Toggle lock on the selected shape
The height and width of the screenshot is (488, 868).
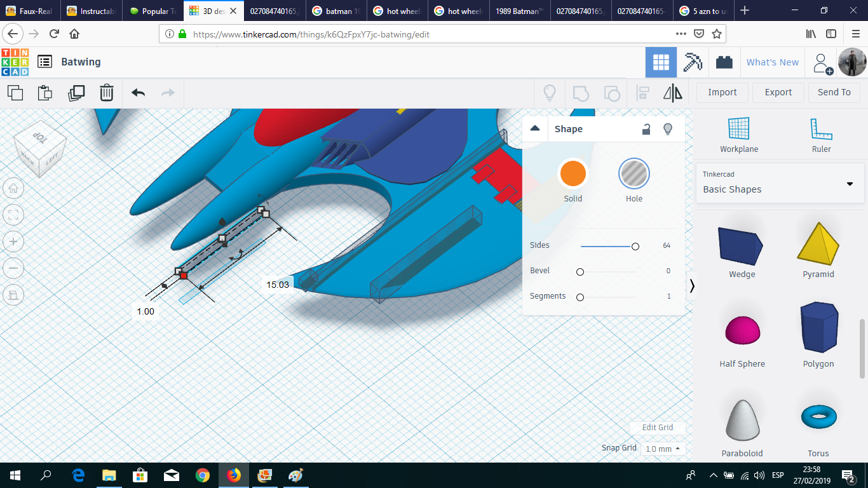point(646,129)
